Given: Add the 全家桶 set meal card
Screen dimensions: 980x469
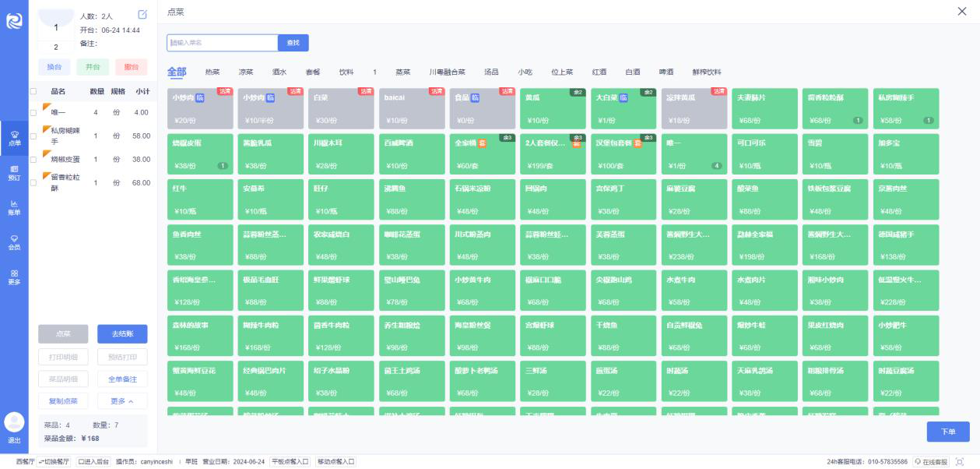Looking at the screenshot, I should tap(482, 153).
